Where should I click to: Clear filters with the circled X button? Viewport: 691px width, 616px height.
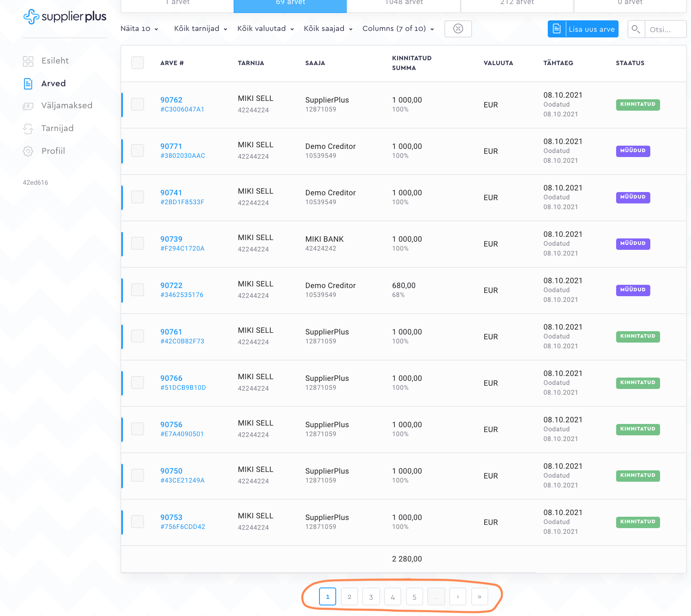coord(458,29)
